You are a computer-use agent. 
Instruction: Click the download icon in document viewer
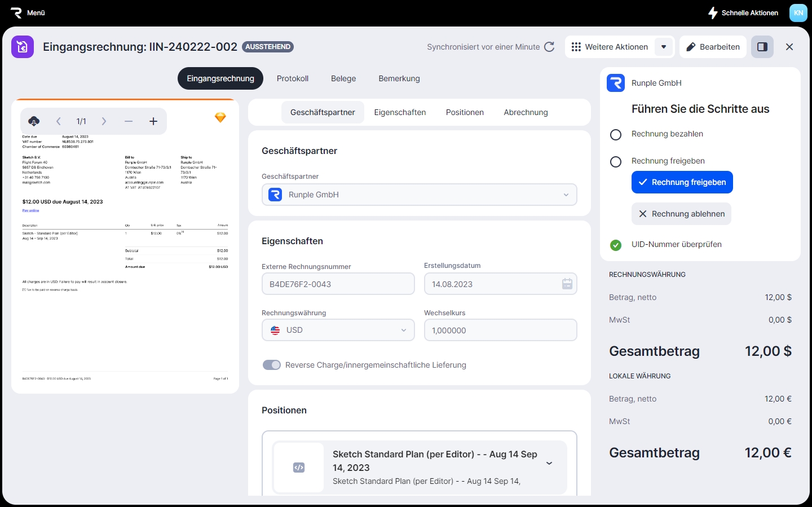(x=34, y=121)
